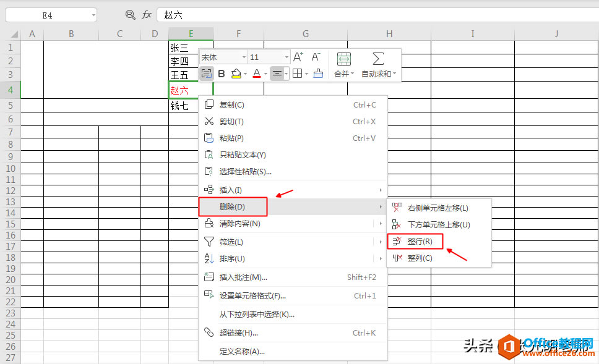Open the 排序(U) submenu
Screen dimensions: 599x364
293,259
